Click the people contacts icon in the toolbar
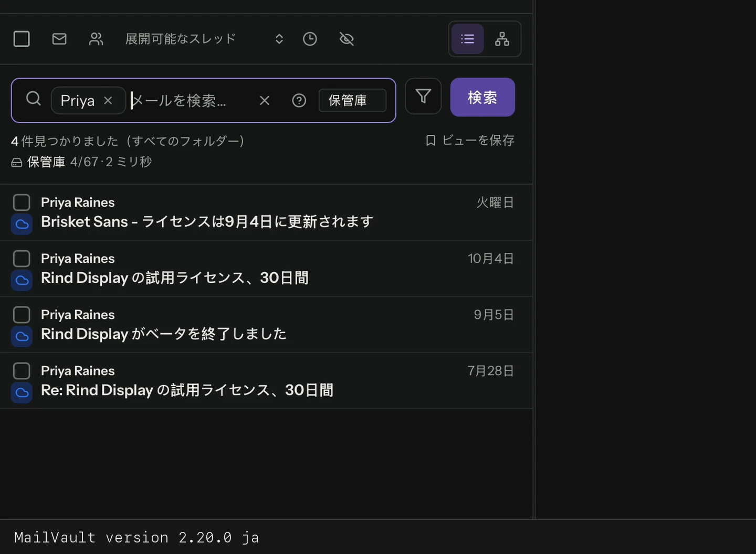 (96, 39)
